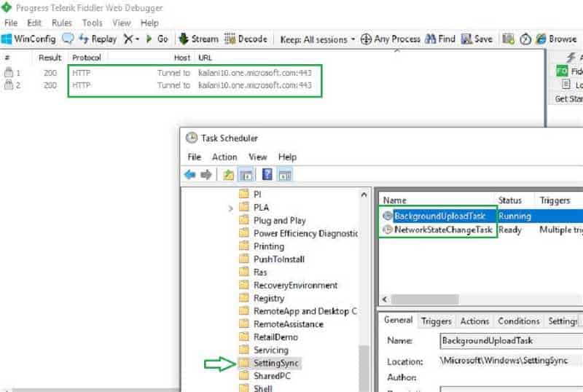Select RecoveryEnvironment folder
The width and height of the screenshot is (583, 392).
[x=288, y=286]
